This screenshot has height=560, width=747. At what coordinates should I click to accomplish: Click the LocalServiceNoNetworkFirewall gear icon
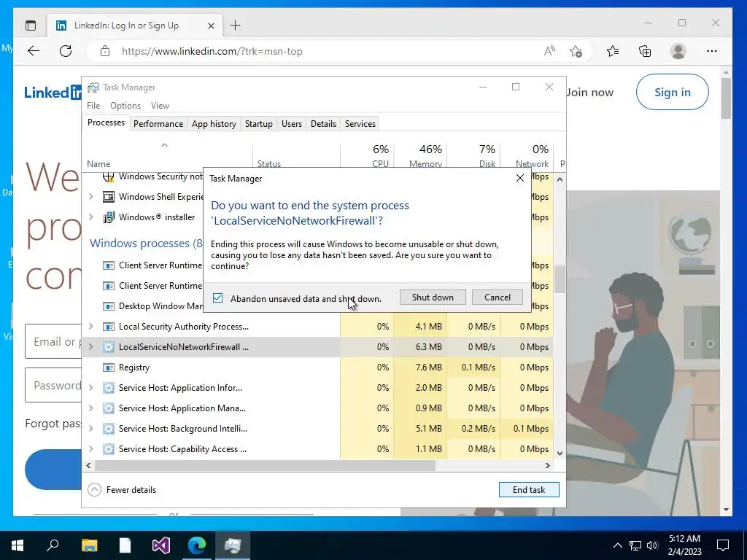click(109, 347)
